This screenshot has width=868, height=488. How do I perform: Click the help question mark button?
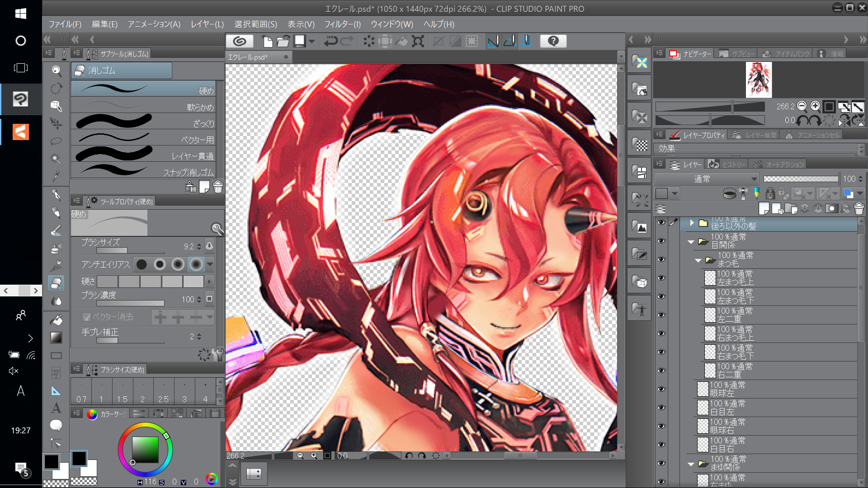553,42
